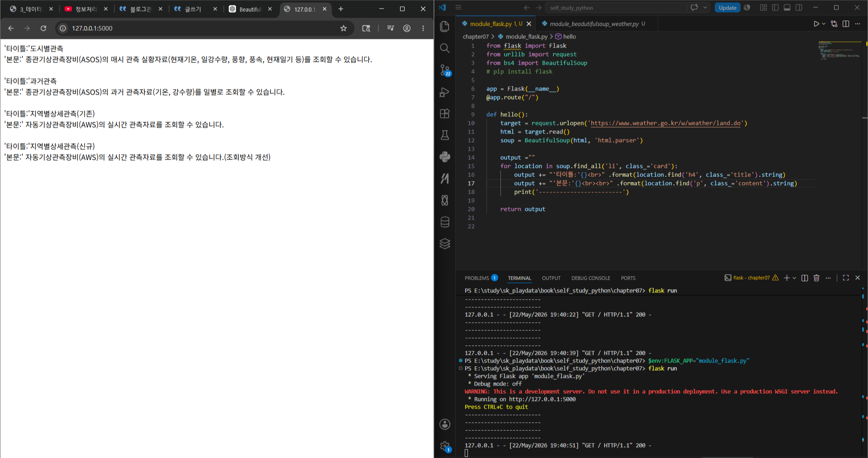Toggle the primary sidebar layout icon
The width and height of the screenshot is (868, 458).
tap(775, 8)
